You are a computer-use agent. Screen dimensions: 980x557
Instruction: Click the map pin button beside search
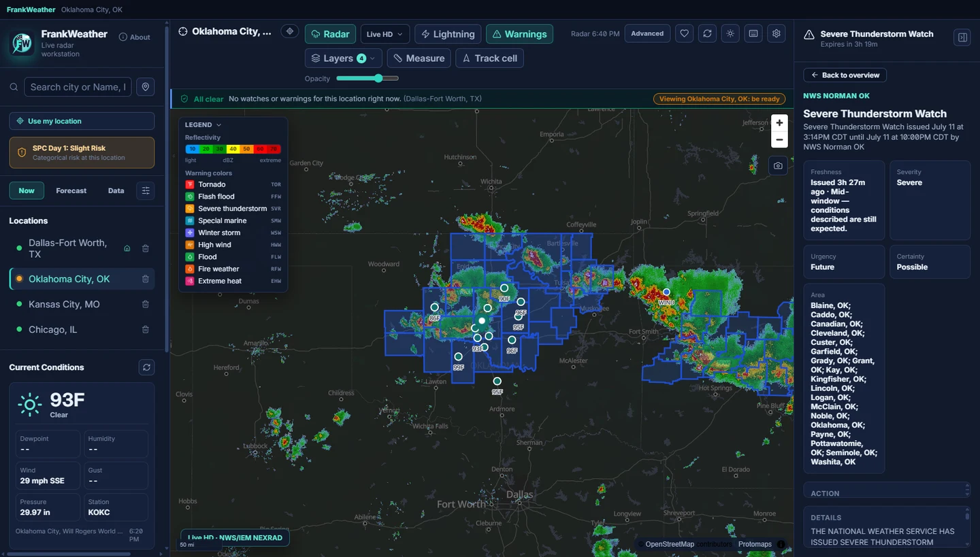145,87
